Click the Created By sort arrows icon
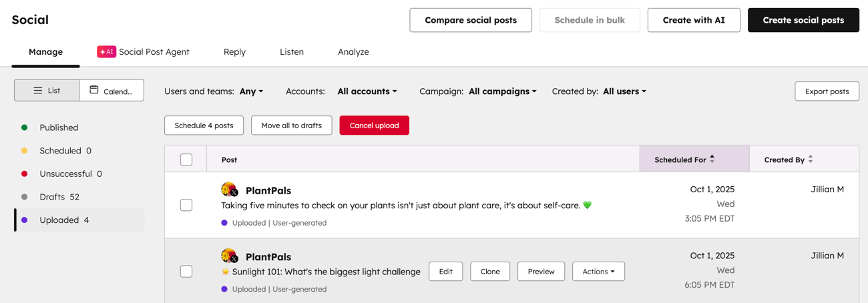The width and height of the screenshot is (868, 303). tap(811, 159)
